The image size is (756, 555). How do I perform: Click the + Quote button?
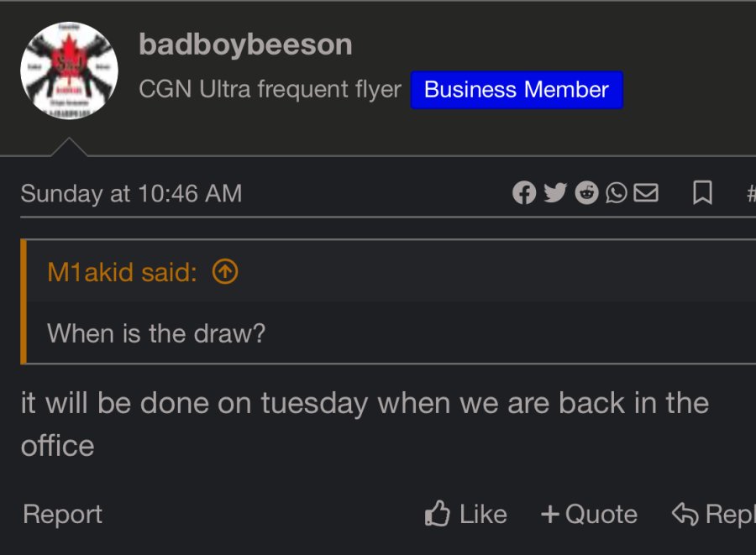[x=589, y=514]
